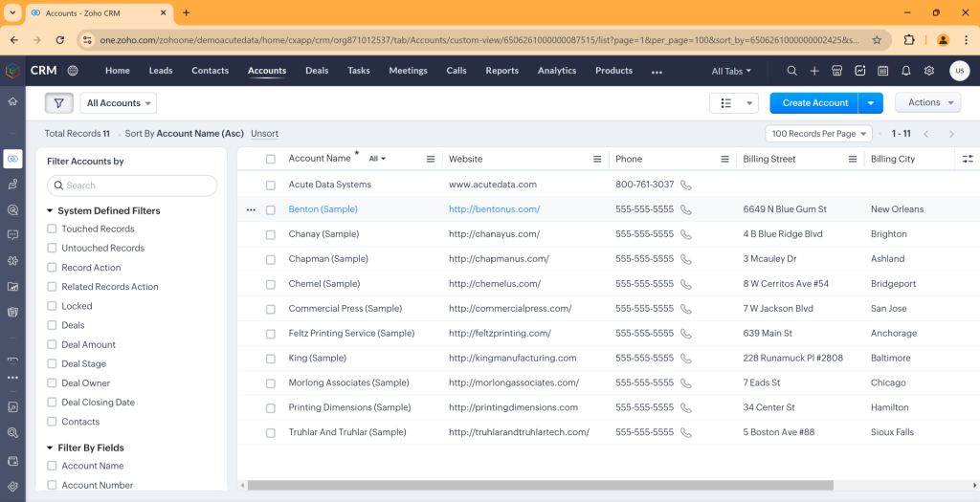Open the All Tabs dropdown
Viewport: 980px width, 502px height.
coord(731,71)
